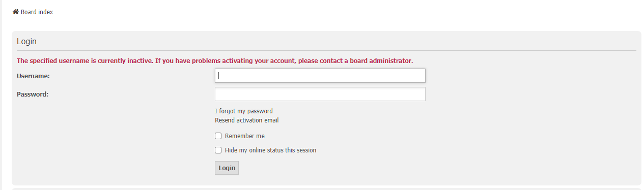Click the divider line under Login heading

point(326,50)
